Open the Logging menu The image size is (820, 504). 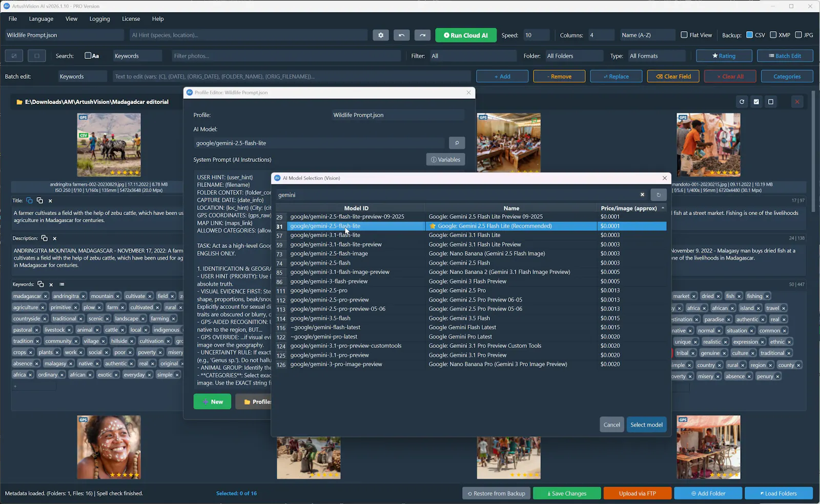coord(99,19)
